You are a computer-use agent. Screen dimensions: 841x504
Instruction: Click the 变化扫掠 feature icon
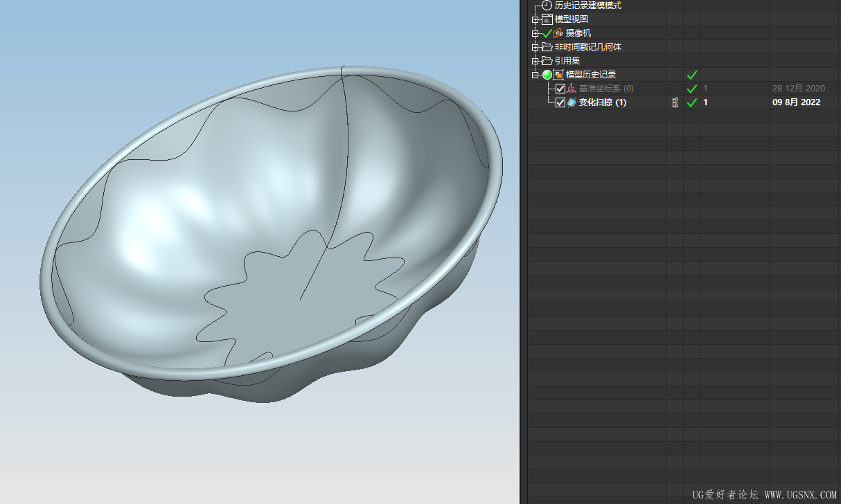click(572, 102)
